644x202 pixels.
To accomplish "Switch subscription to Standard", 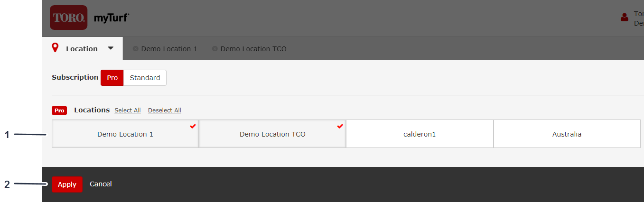I will 145,78.
